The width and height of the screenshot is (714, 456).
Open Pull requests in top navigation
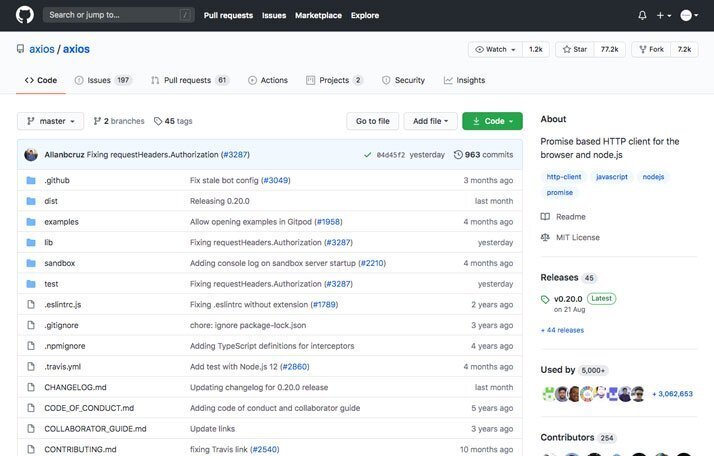[x=228, y=15]
